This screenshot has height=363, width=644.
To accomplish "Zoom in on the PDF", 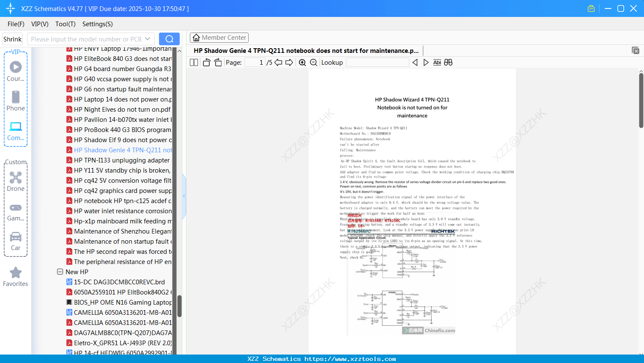I will pos(302,63).
